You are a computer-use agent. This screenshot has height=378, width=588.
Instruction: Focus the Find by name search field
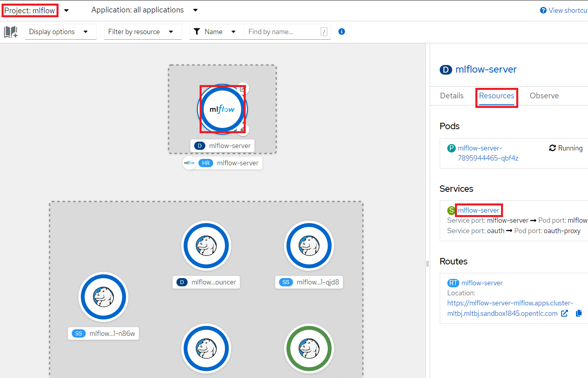click(287, 32)
